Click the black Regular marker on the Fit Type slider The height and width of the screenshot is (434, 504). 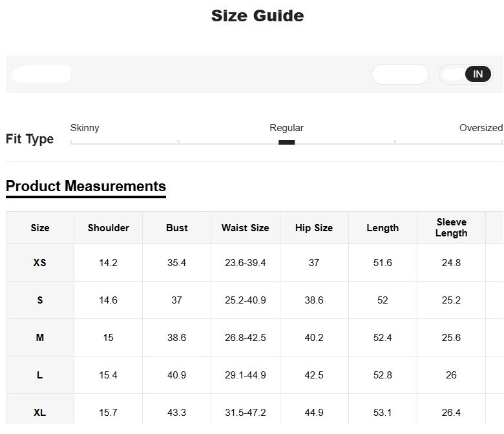[286, 142]
